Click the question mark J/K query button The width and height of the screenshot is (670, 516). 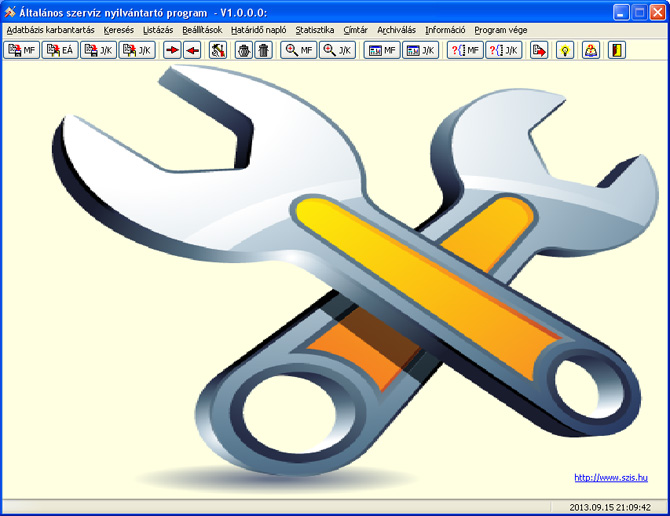pos(504,50)
